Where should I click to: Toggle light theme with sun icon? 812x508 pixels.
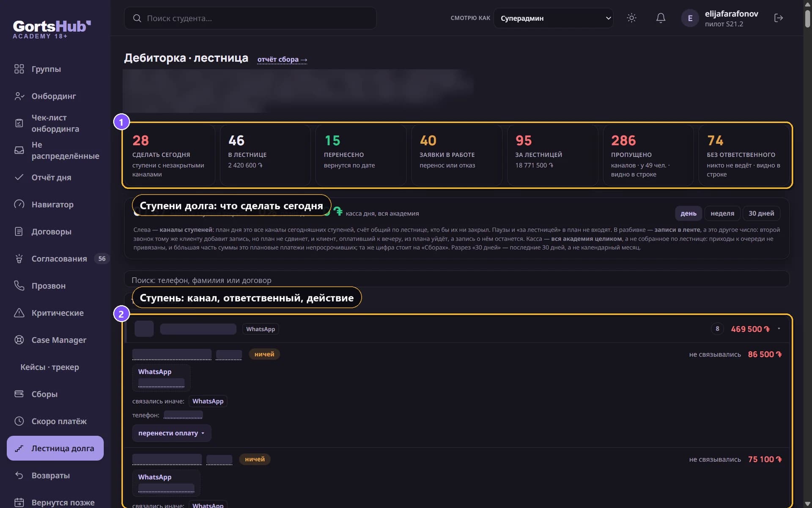tap(631, 18)
